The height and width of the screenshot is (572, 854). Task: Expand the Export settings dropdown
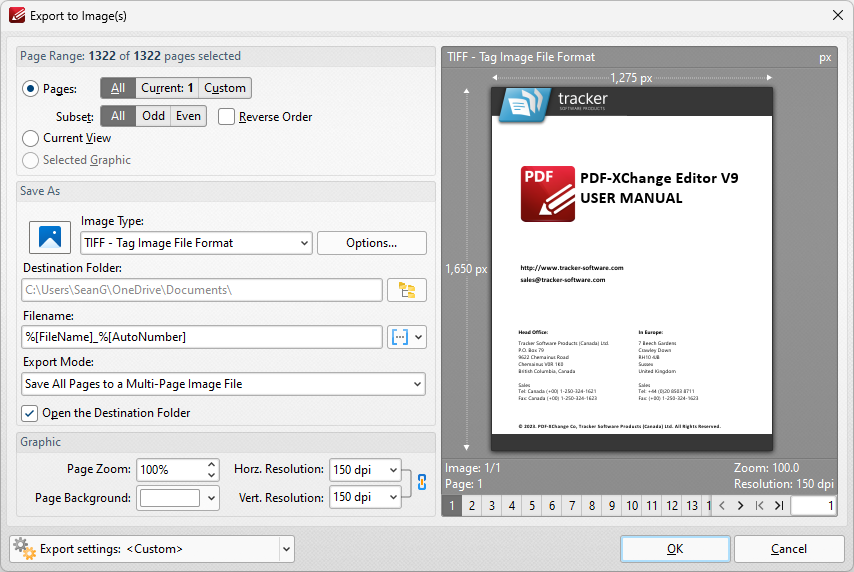pos(286,549)
